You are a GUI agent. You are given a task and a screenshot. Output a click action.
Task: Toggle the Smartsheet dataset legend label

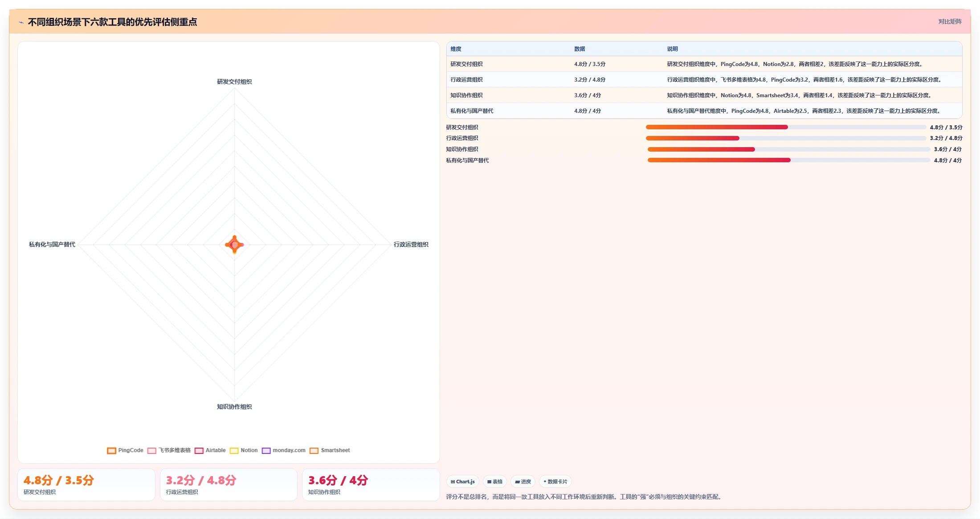coord(335,450)
